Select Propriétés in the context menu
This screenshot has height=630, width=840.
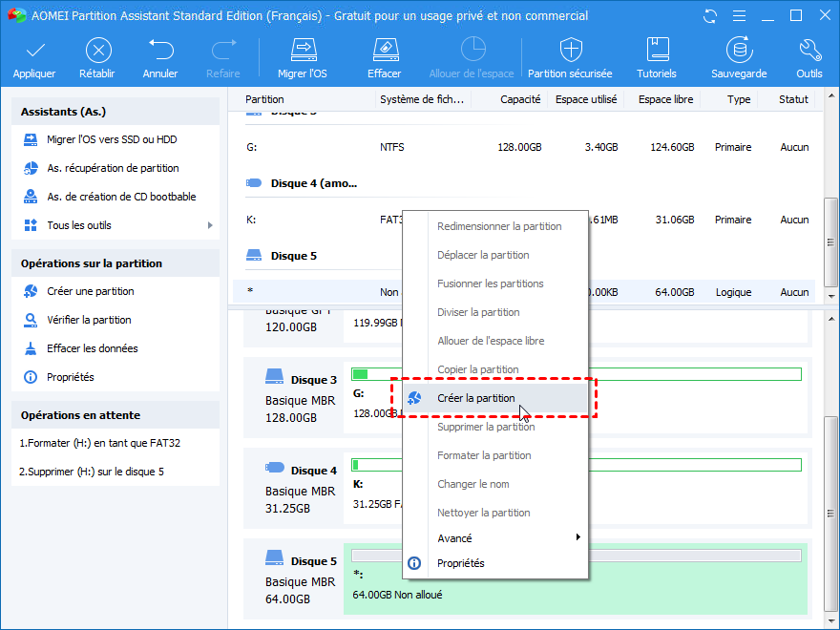[x=460, y=563]
